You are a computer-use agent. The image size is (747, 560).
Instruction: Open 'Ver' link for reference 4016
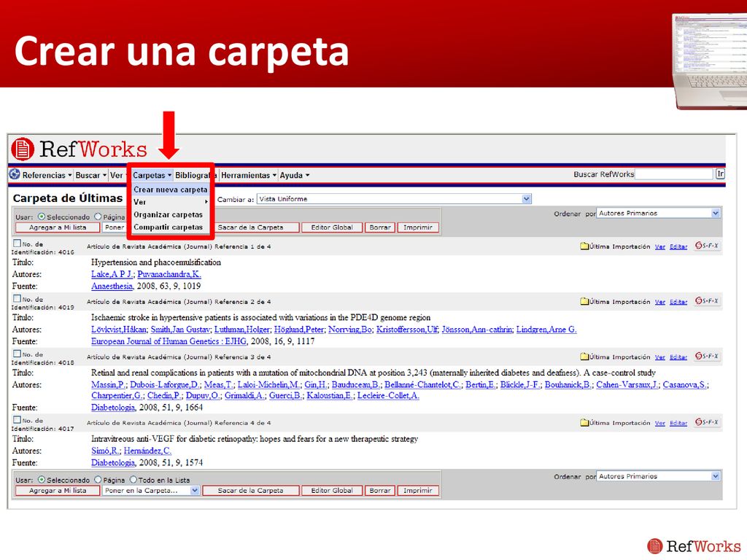click(x=659, y=246)
